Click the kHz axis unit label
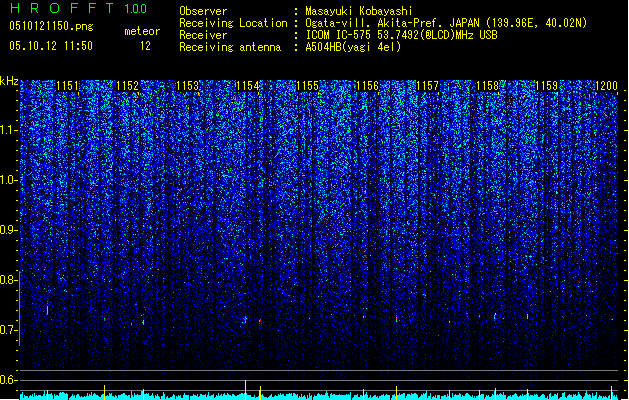This screenshot has width=629, height=400. tap(9, 81)
